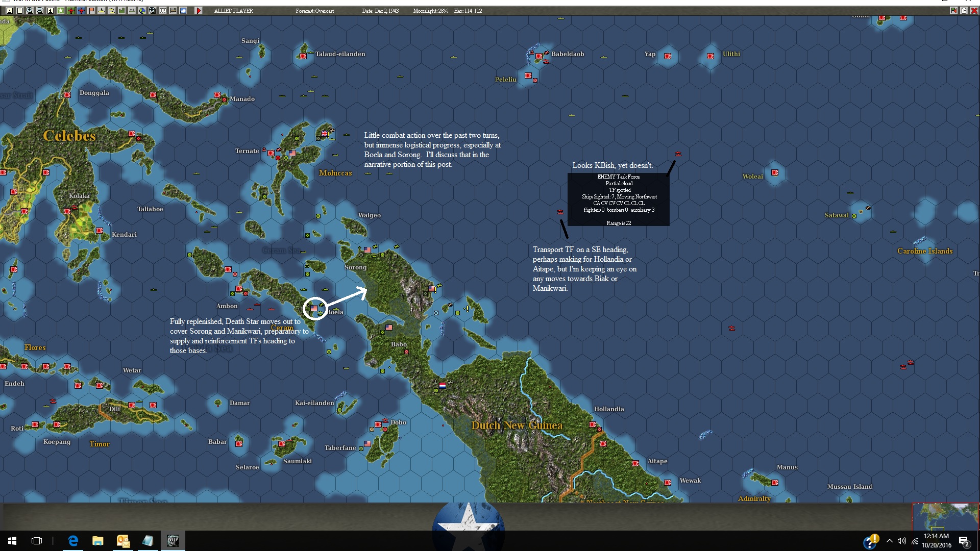This screenshot has width=980, height=551.
Task: Click the red plane on blue icon
Action: point(81,10)
